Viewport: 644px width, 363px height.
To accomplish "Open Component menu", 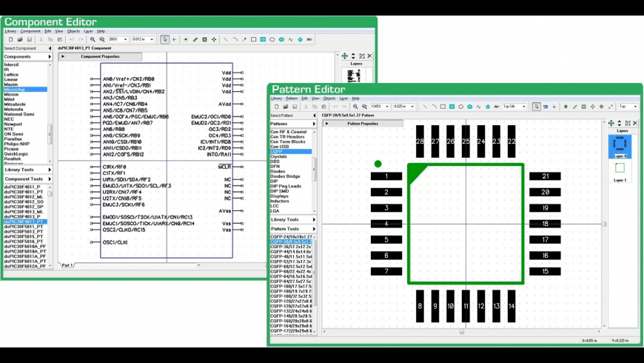I will pos(30,31).
